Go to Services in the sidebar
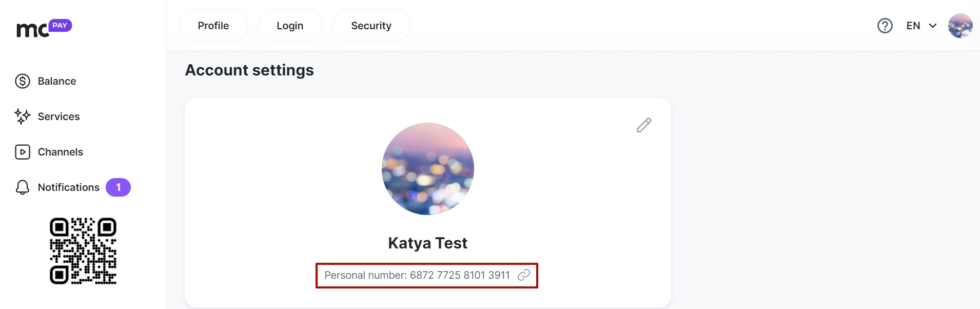The width and height of the screenshot is (980, 309). (x=59, y=117)
